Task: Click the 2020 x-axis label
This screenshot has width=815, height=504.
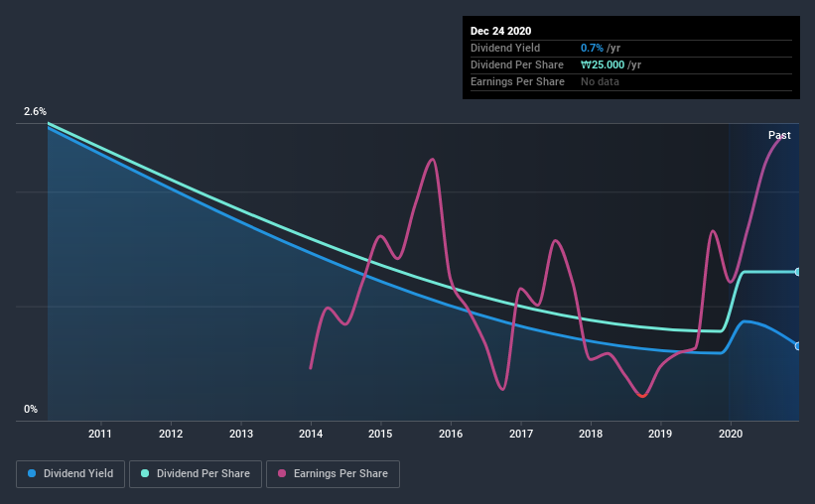Action: 731,434
